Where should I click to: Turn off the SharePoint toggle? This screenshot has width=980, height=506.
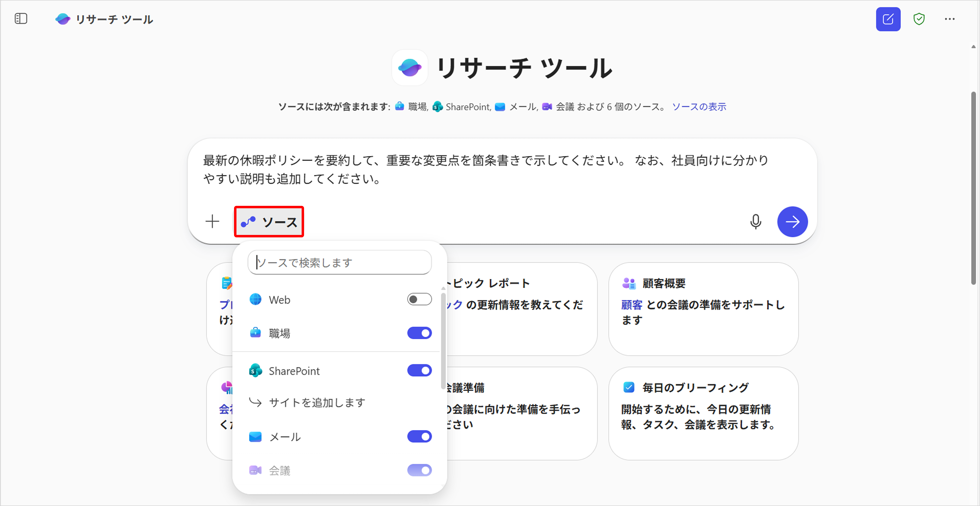tap(419, 370)
